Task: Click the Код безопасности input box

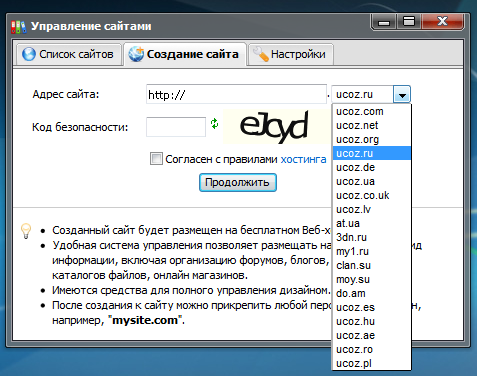Action: [176, 127]
